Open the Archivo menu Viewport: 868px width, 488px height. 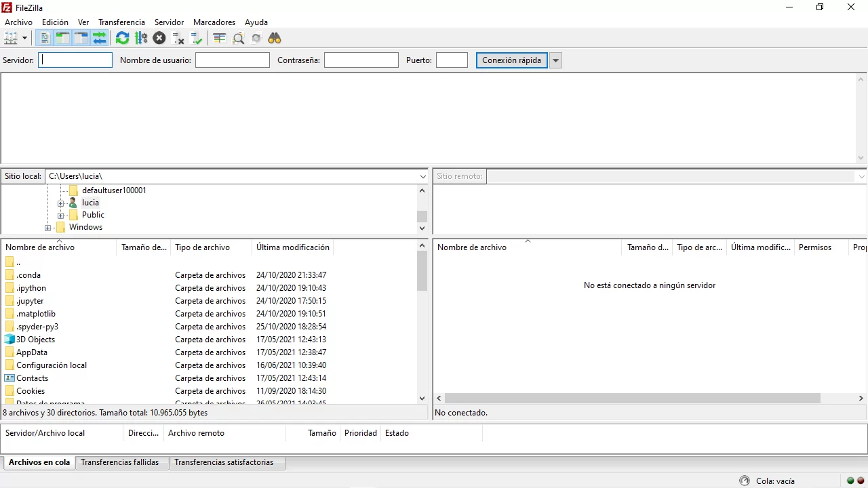tap(18, 22)
